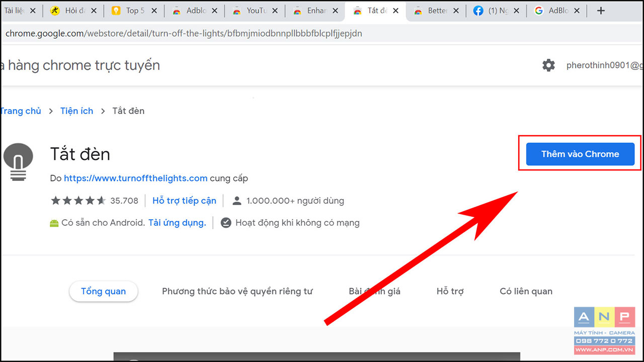Click the Android robot icon
Screen dimensions: 644x362
click(54, 223)
